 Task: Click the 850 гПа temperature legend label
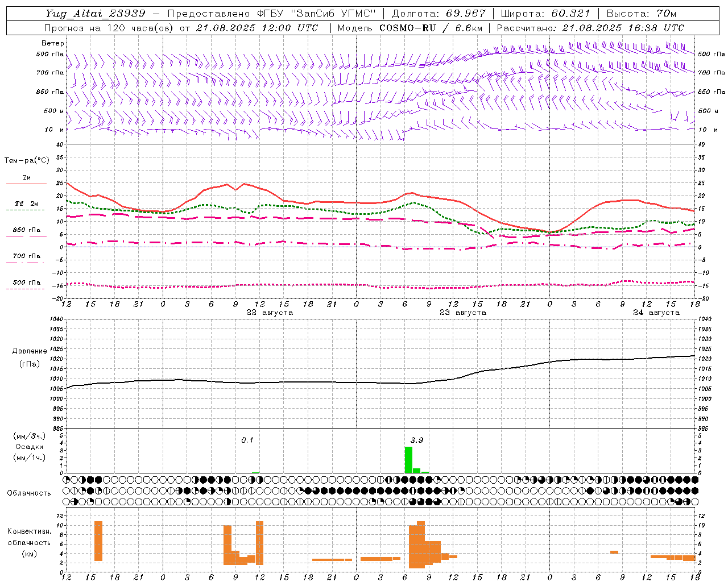point(27,230)
